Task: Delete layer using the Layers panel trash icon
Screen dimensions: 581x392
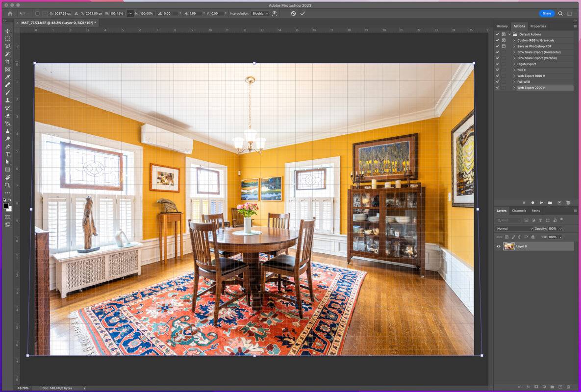Action: point(568,387)
